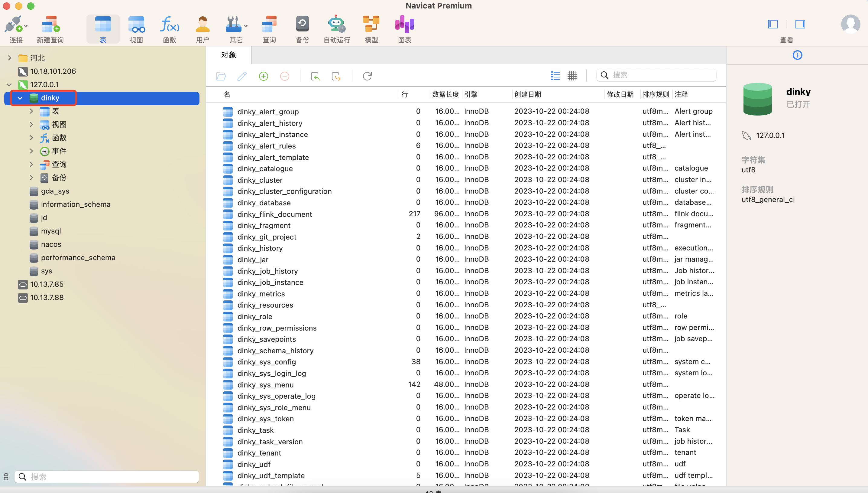Click the object search field (搜索)

coord(660,75)
